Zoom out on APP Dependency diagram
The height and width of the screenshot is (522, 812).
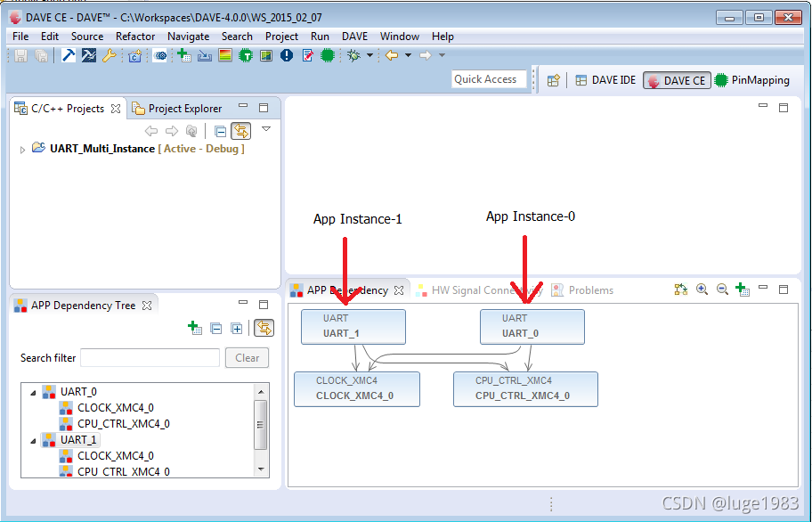(722, 290)
